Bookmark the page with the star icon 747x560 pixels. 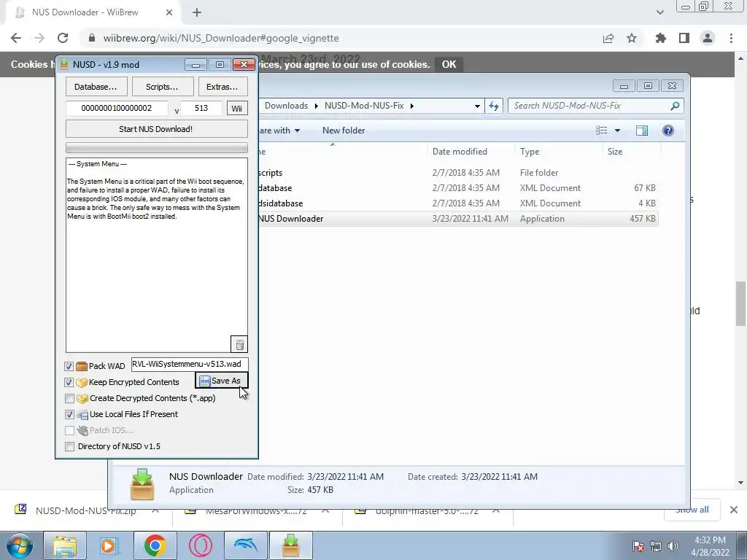point(632,38)
